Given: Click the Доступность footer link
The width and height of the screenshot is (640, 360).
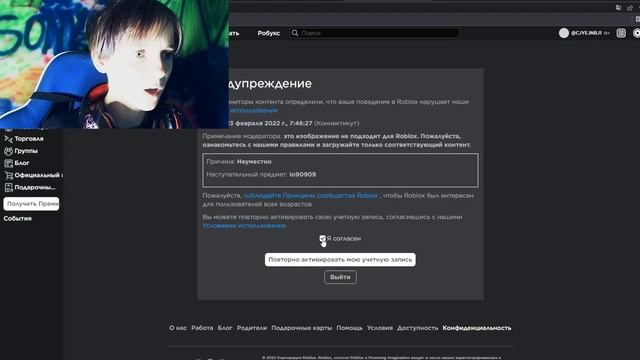Looking at the screenshot, I should pyautogui.click(x=418, y=328).
